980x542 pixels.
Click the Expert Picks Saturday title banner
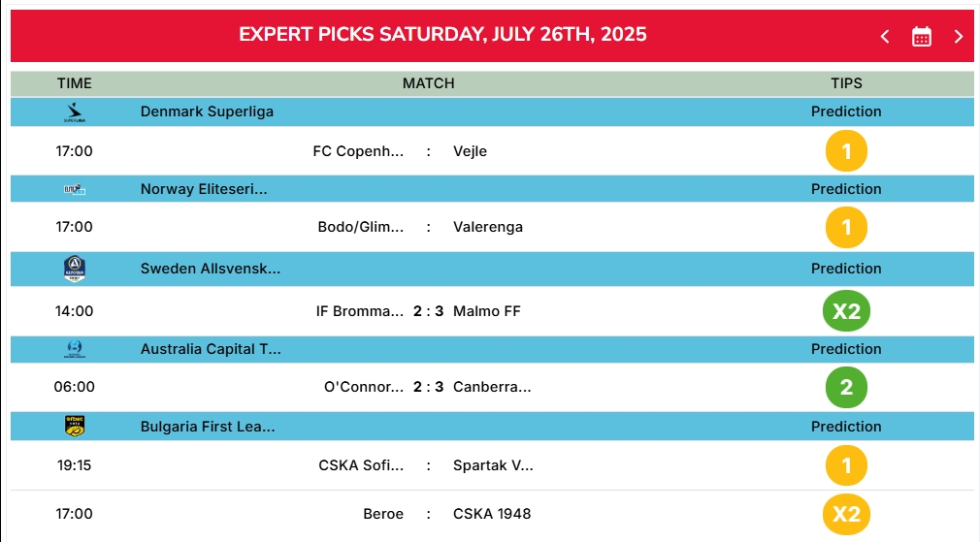click(x=442, y=34)
